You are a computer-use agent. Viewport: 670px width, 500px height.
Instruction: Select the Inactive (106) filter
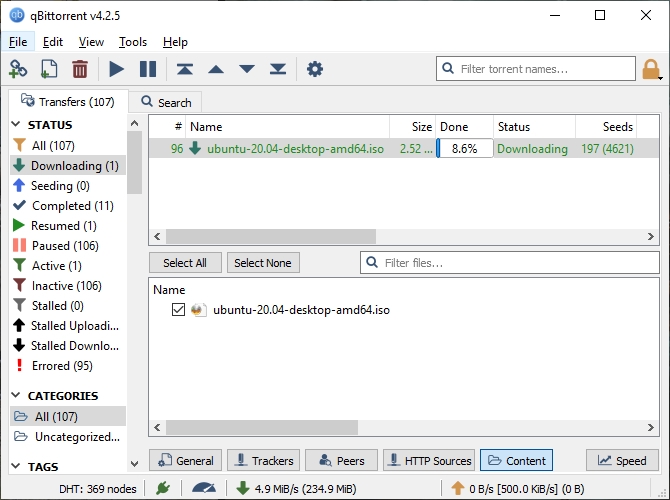pyautogui.click(x=68, y=285)
